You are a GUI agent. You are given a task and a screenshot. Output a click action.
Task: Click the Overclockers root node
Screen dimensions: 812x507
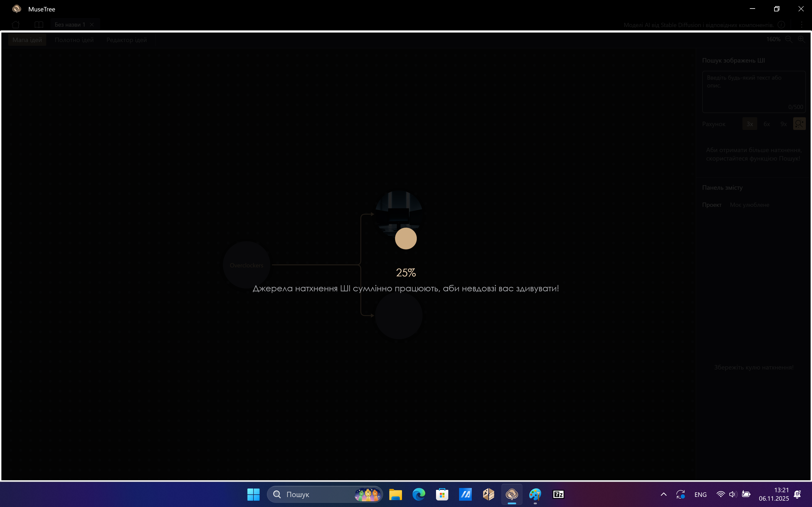pyautogui.click(x=247, y=265)
